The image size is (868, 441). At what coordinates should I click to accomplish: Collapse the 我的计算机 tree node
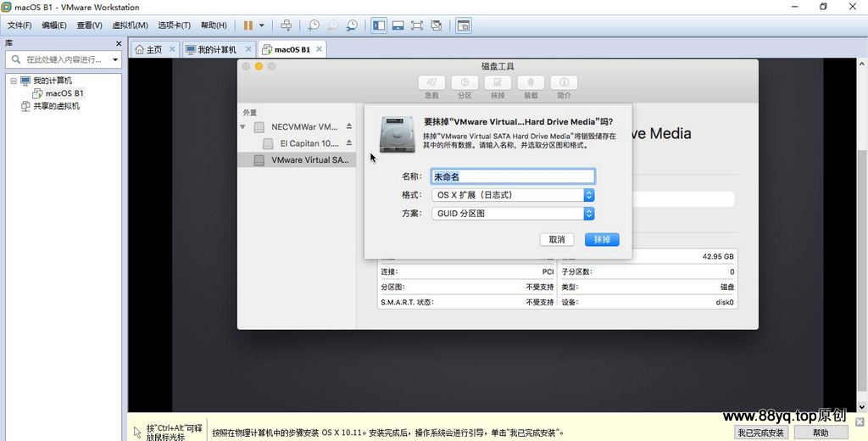(x=14, y=81)
